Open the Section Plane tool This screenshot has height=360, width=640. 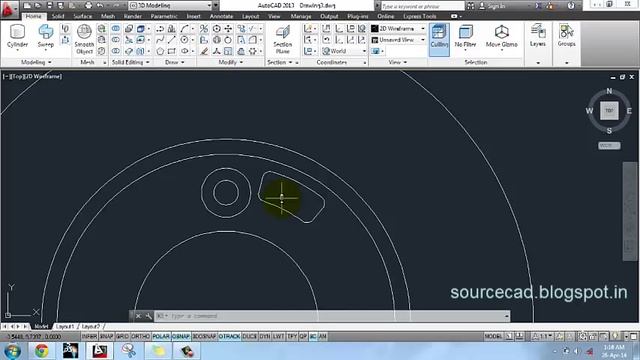click(282, 40)
